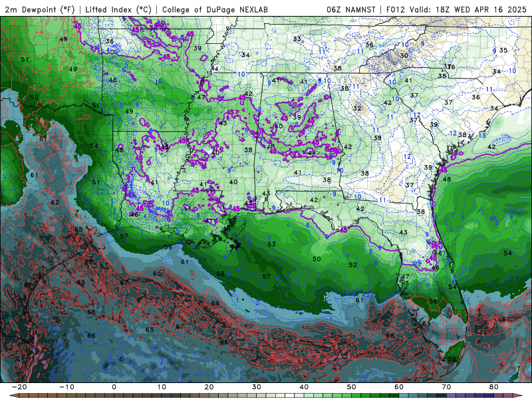
Task: Click the '70' label on the color scale
Action: tap(446, 387)
